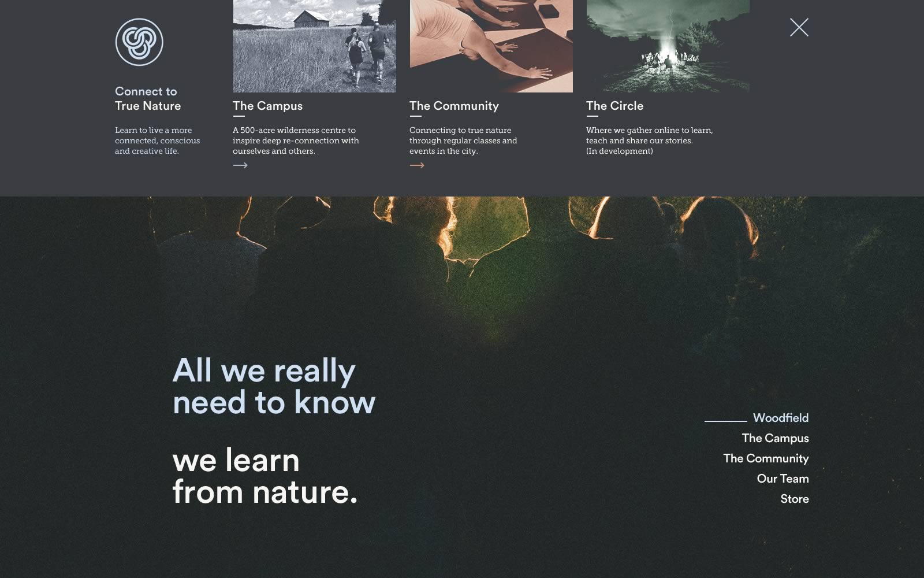Click the Woodfield circular knot logo
This screenshot has width=924, height=578.
tap(139, 42)
